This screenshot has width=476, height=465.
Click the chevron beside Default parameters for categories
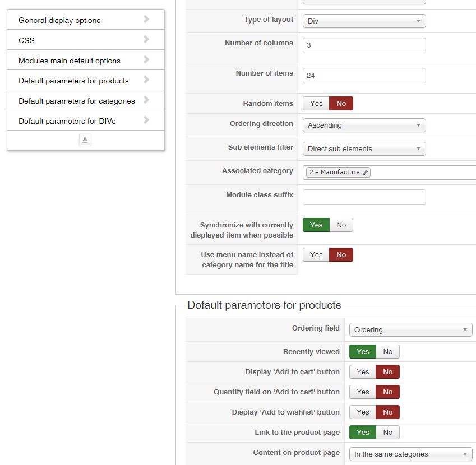(146, 100)
